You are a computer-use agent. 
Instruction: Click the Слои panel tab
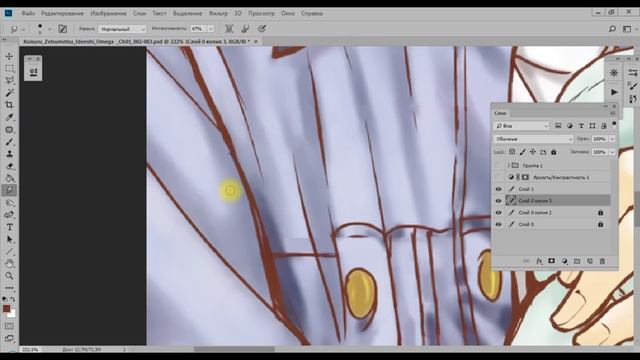(500, 113)
